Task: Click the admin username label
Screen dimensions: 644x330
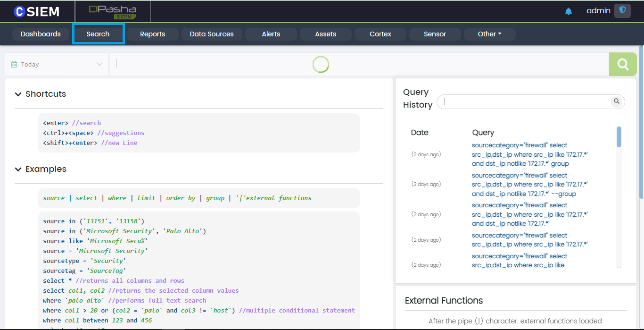Action: (x=598, y=10)
